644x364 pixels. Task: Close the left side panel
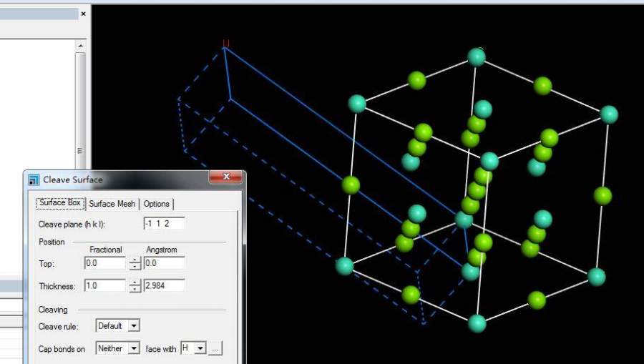click(x=84, y=14)
